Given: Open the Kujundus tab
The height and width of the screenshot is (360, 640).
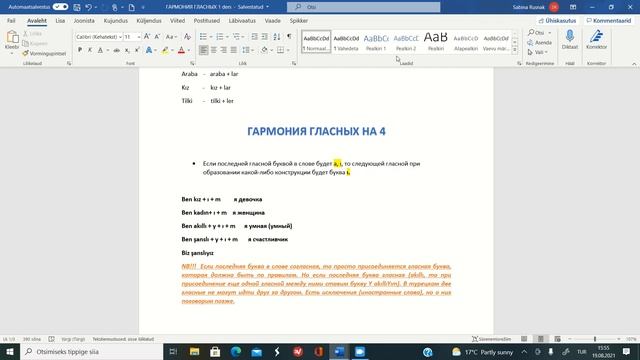Looking at the screenshot, I should pos(116,20).
